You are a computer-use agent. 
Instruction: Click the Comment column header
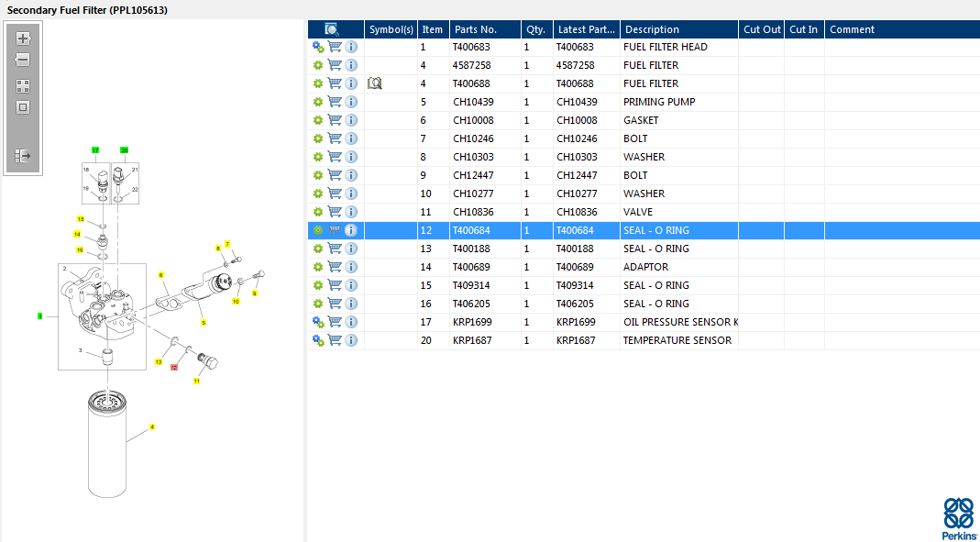point(902,29)
